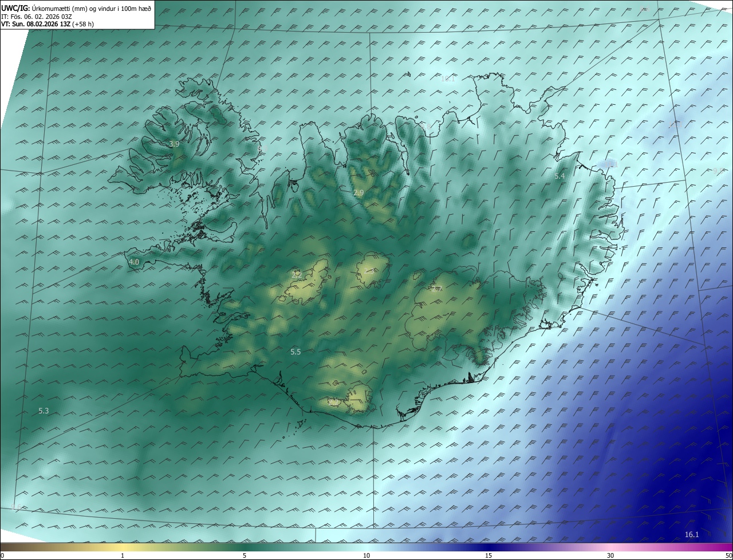Click the 2.3 value label on the central glacier
The height and width of the screenshot is (560, 733).
[369, 271]
